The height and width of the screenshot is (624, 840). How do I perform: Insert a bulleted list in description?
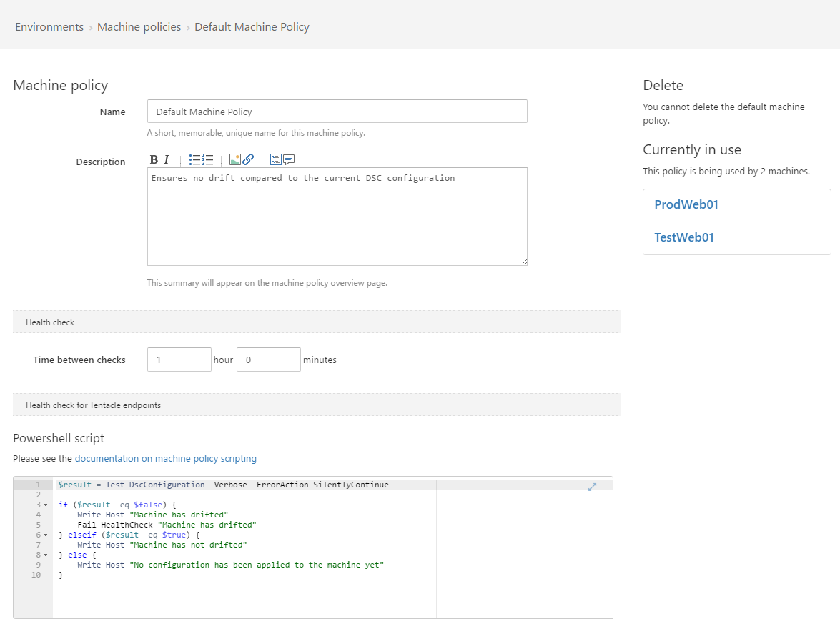pos(194,159)
